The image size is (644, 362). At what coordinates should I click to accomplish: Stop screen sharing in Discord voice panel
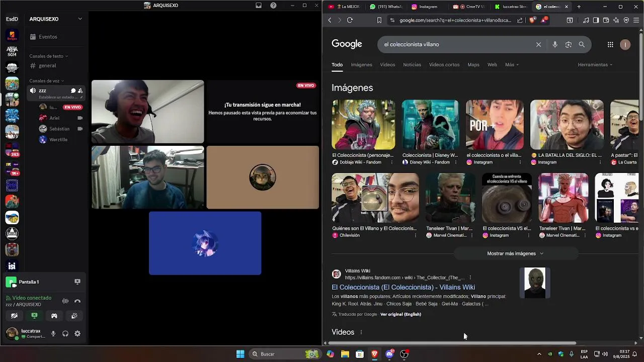click(x=34, y=316)
